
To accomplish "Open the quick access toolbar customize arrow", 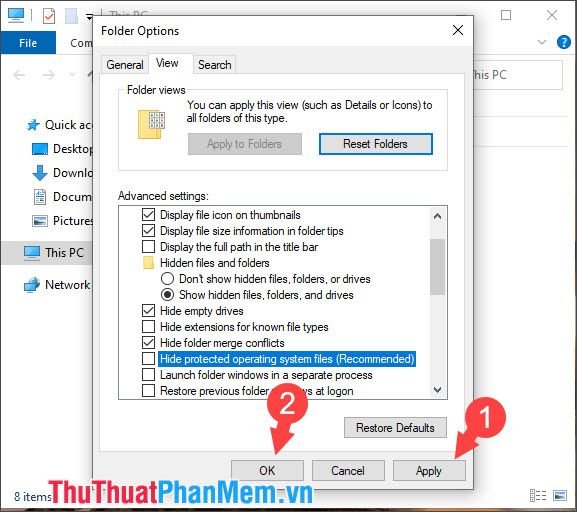I will (x=89, y=17).
